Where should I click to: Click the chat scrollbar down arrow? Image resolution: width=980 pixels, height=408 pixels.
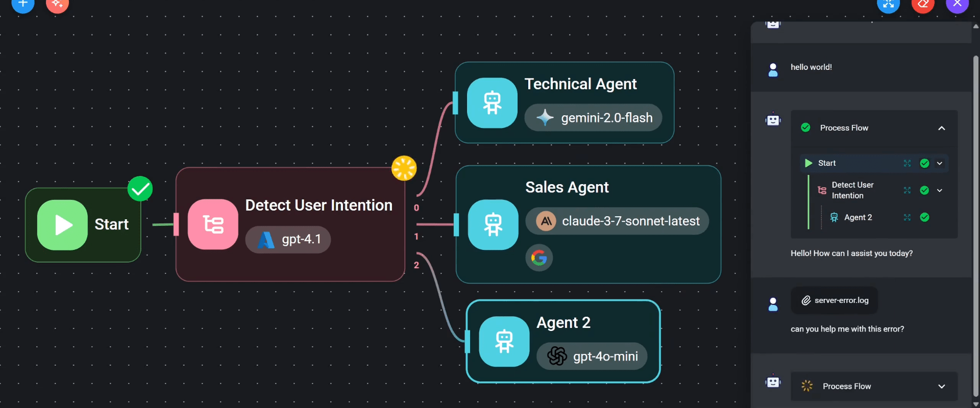[x=976, y=404]
